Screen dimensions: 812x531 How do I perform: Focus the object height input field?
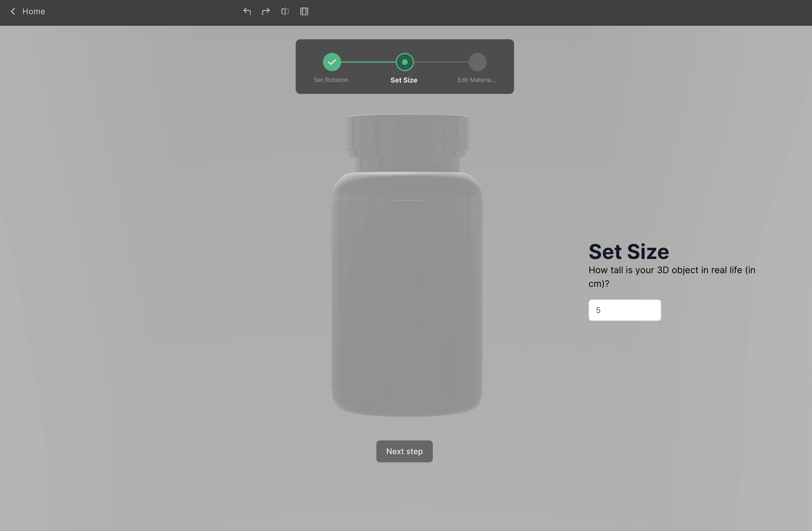(x=625, y=310)
